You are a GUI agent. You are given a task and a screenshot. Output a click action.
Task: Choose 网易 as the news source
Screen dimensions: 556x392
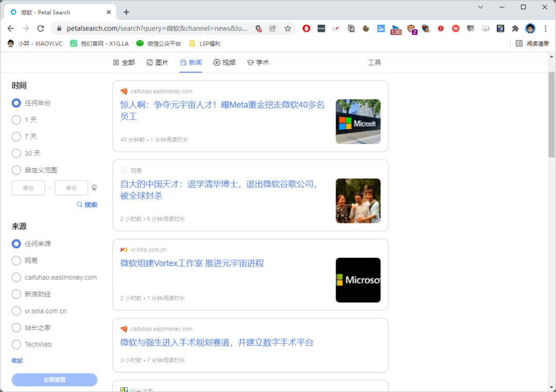coord(16,261)
